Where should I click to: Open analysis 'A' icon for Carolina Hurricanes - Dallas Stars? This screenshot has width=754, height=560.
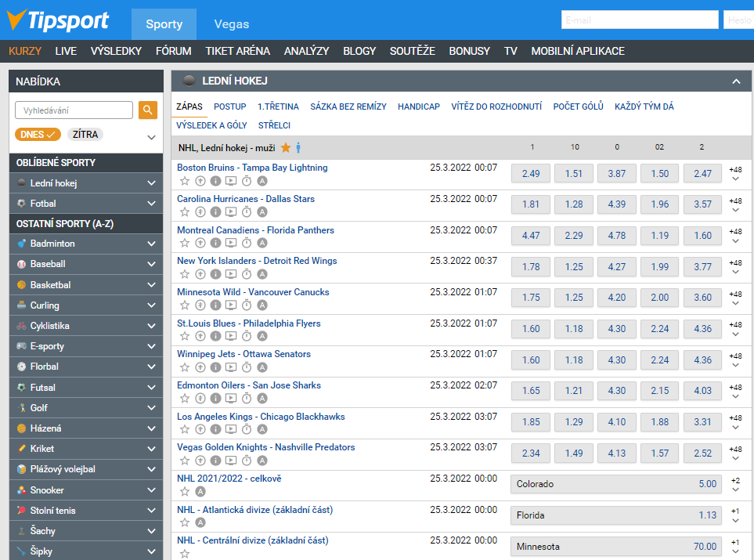pyautogui.click(x=262, y=211)
